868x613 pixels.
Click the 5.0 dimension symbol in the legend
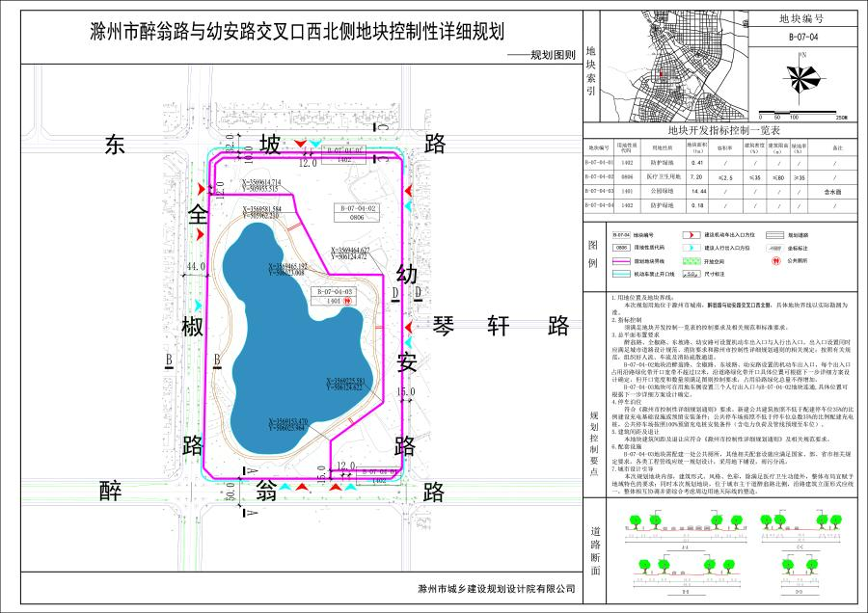click(691, 274)
